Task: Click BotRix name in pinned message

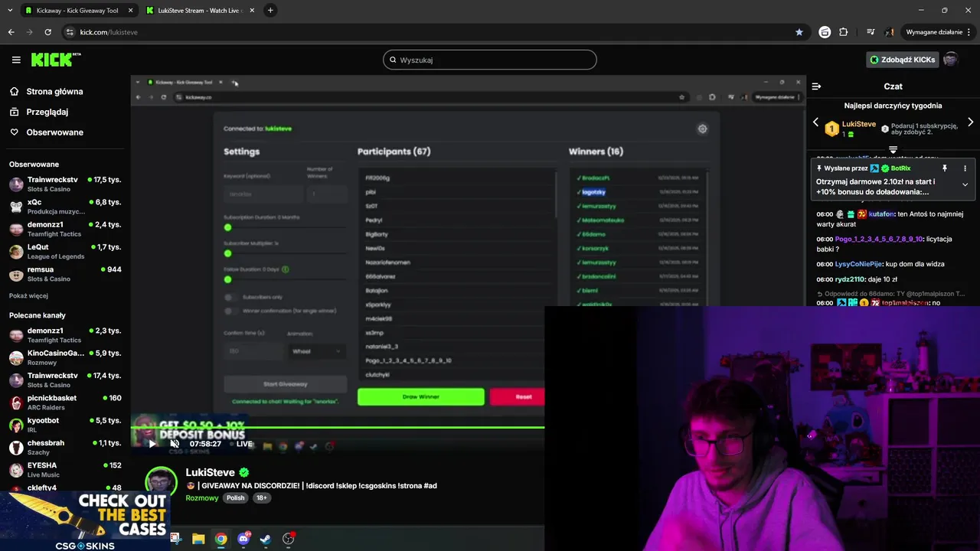Action: coord(900,168)
